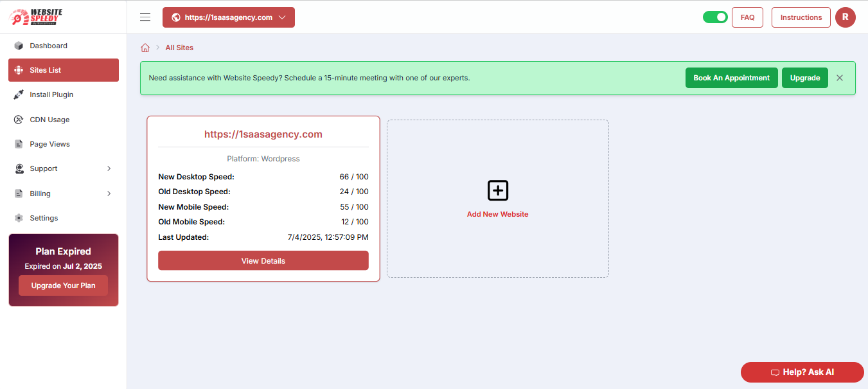Click the home breadcrumb icon

coord(145,48)
